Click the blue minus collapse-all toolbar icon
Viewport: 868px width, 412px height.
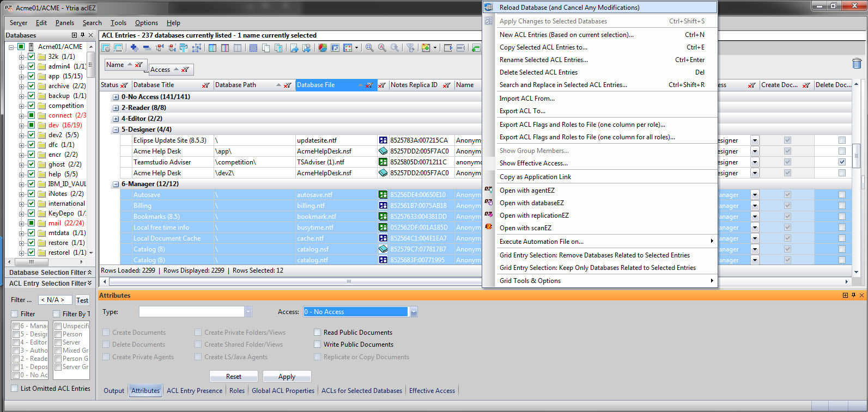click(x=147, y=48)
